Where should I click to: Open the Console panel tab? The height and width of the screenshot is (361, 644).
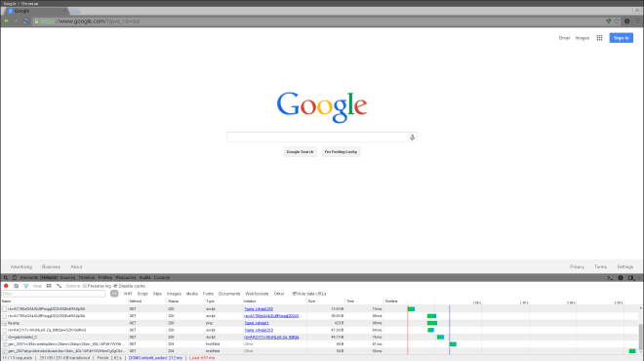click(x=162, y=278)
